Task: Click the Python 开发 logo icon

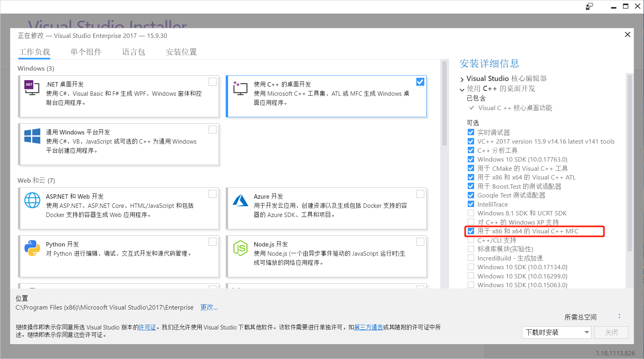Action: point(32,248)
